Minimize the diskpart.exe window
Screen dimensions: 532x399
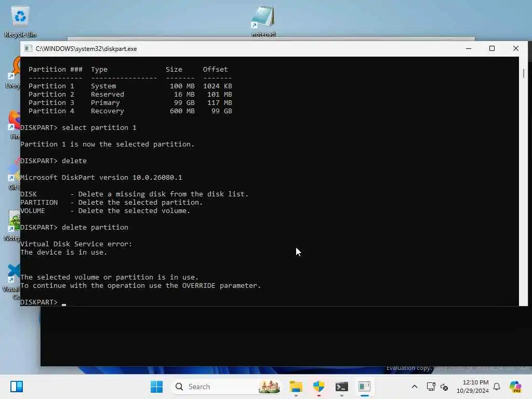[x=469, y=48]
